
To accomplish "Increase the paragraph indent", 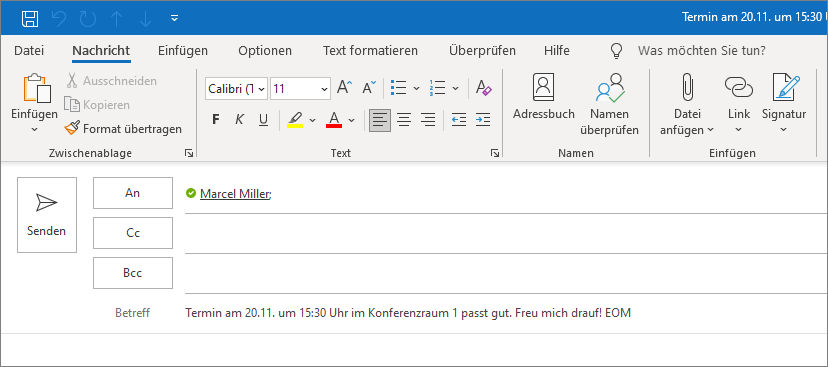I will (483, 120).
